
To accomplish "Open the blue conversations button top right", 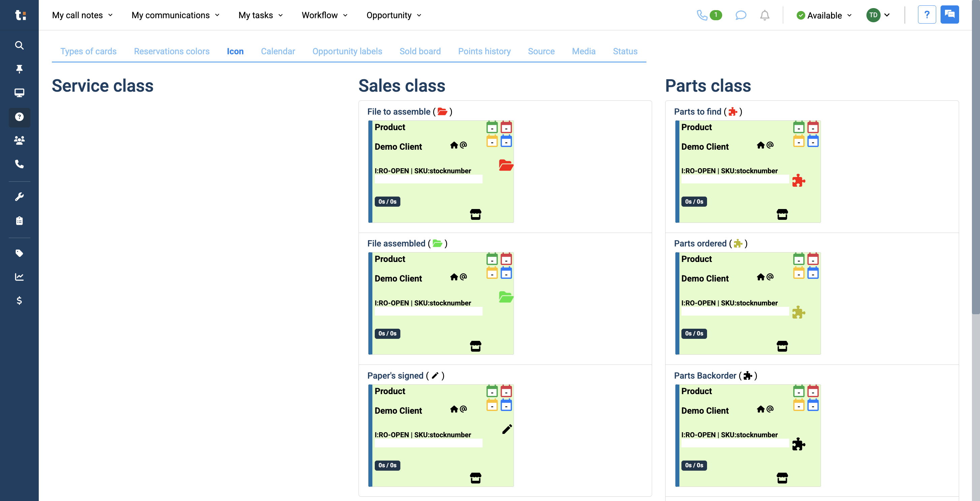I will (x=950, y=14).
